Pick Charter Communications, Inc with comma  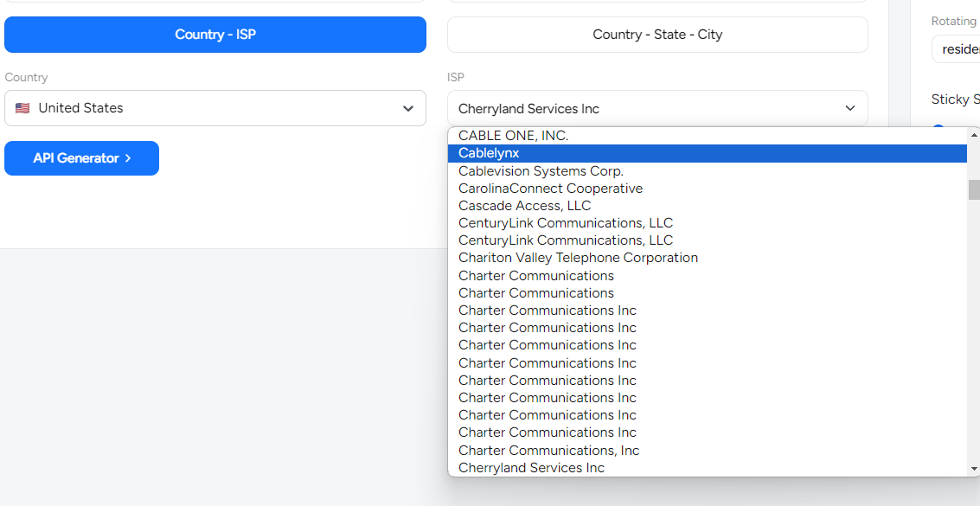[x=548, y=451]
